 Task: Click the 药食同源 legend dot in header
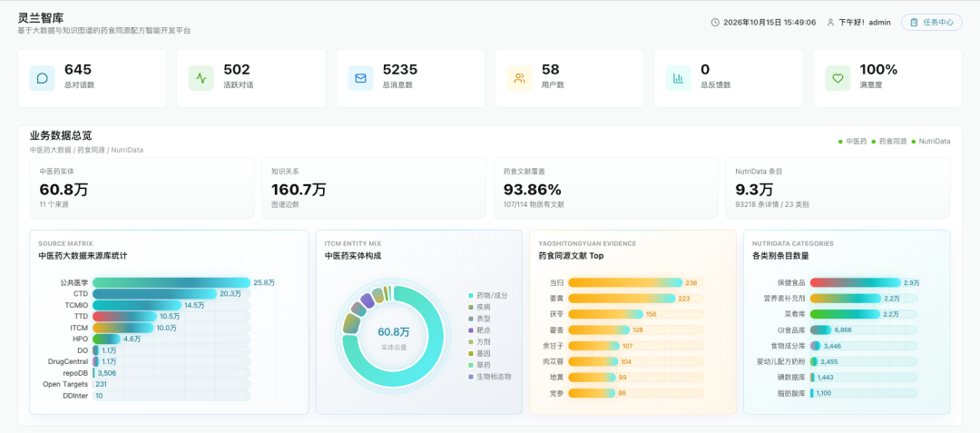874,142
